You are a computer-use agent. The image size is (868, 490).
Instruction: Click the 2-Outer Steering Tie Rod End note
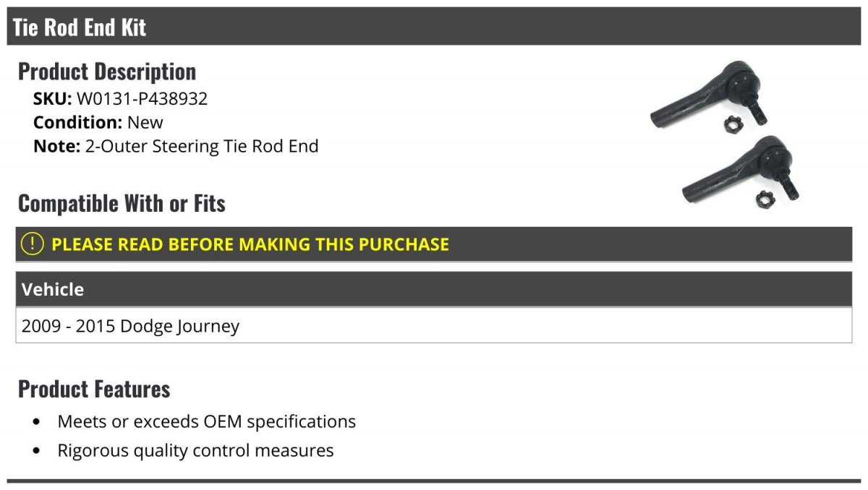202,146
